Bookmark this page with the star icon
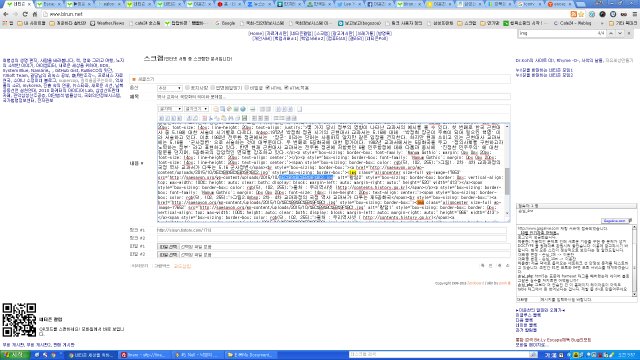Image resolution: width=640 pixels, height=360 pixels. tap(581, 14)
